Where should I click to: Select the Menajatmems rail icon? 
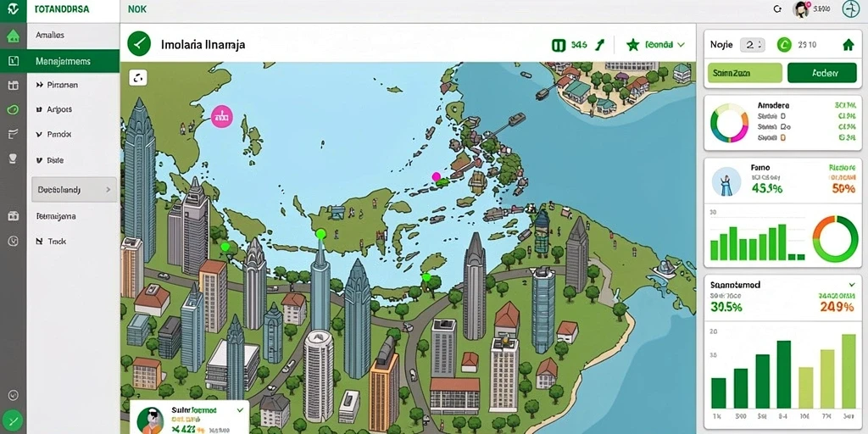point(14,61)
